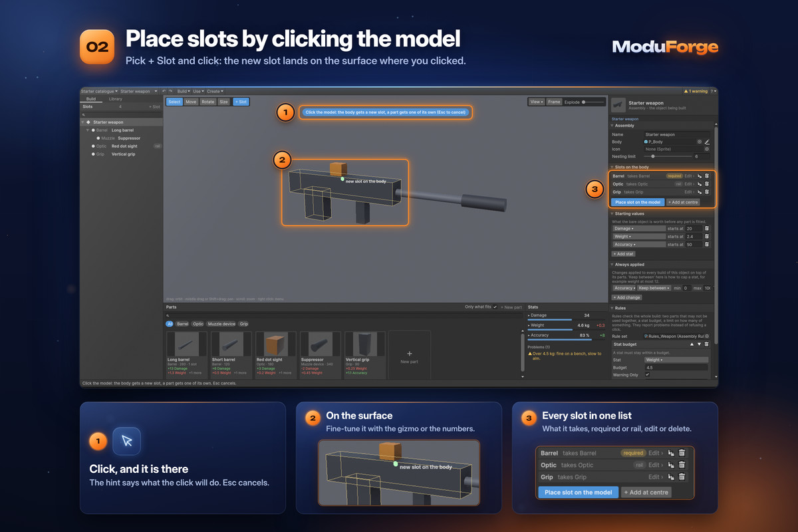798x532 pixels.
Task: Delete the Barrel slot in the inspector list
Action: (707, 176)
